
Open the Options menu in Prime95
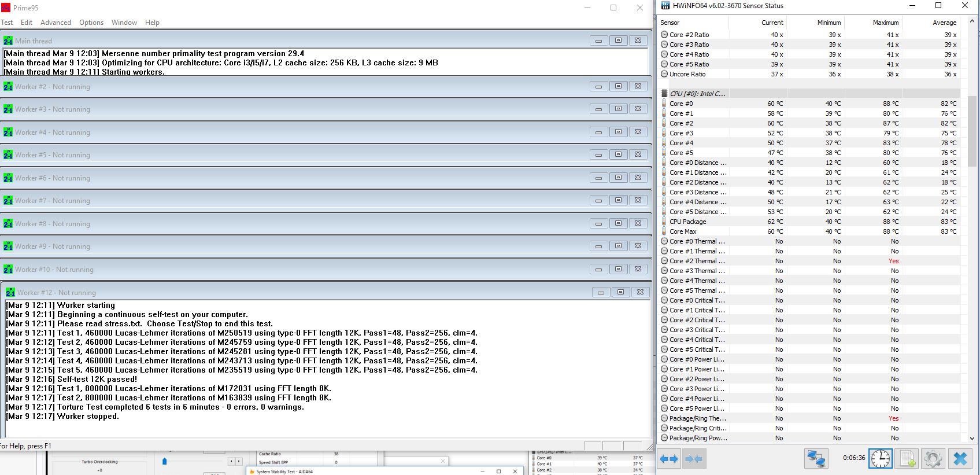click(x=91, y=23)
